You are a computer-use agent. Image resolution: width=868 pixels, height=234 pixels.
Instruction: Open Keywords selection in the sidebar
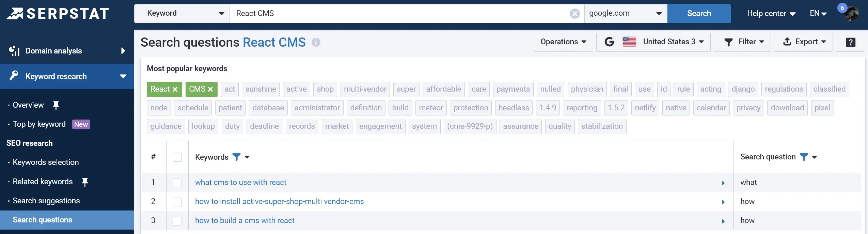[x=46, y=162]
